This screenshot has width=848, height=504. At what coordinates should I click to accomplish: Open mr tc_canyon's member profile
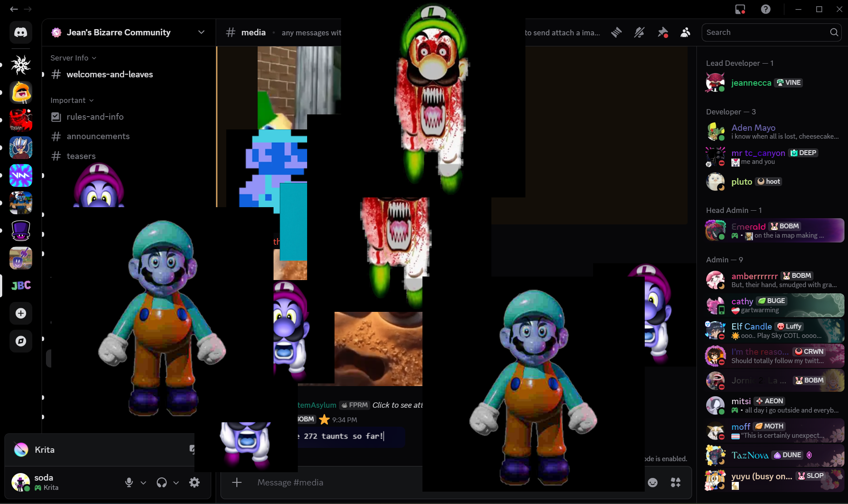[x=774, y=157]
